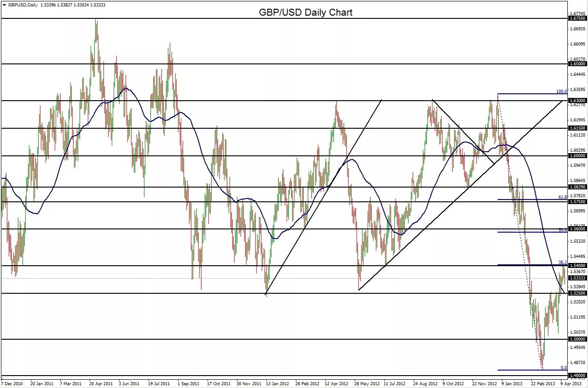Click the 1.52500 price level label

(577, 293)
